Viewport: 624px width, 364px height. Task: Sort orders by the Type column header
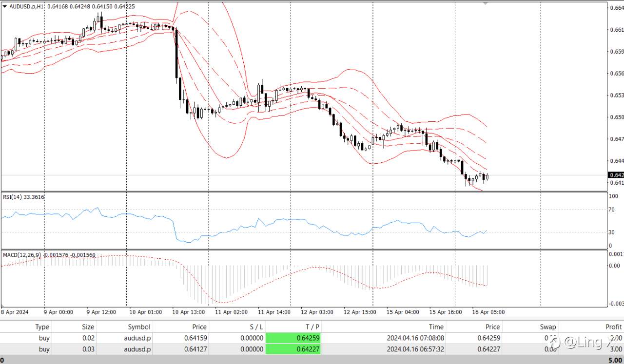click(42, 326)
